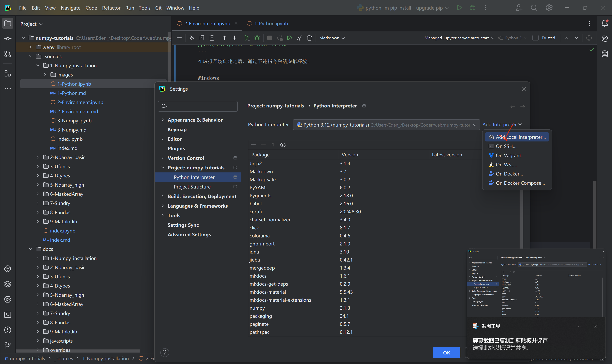This screenshot has height=364, width=612.
Task: Open the Project tool window icon
Action: [8, 24]
